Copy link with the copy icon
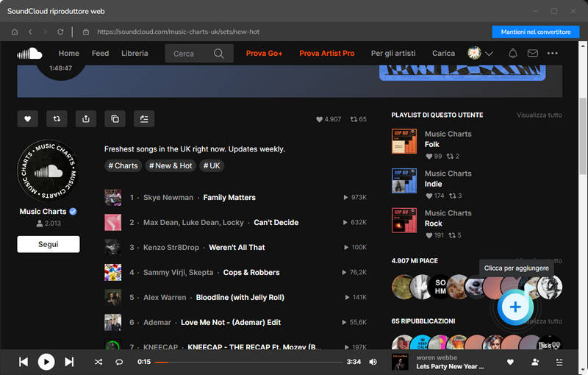 115,119
